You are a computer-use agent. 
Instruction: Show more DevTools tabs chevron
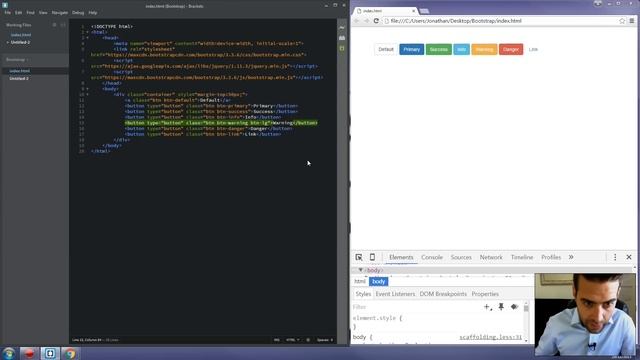(571, 257)
